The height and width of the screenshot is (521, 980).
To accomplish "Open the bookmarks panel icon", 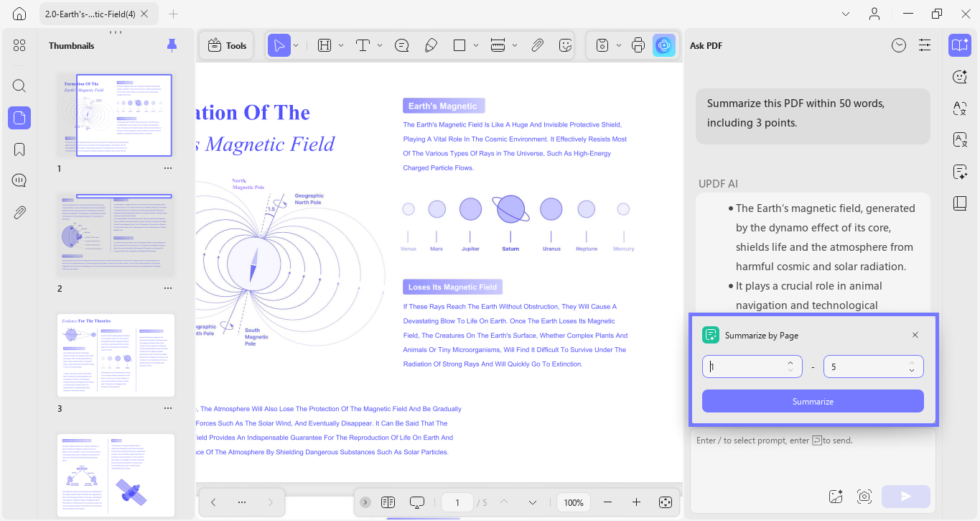I will coord(19,149).
